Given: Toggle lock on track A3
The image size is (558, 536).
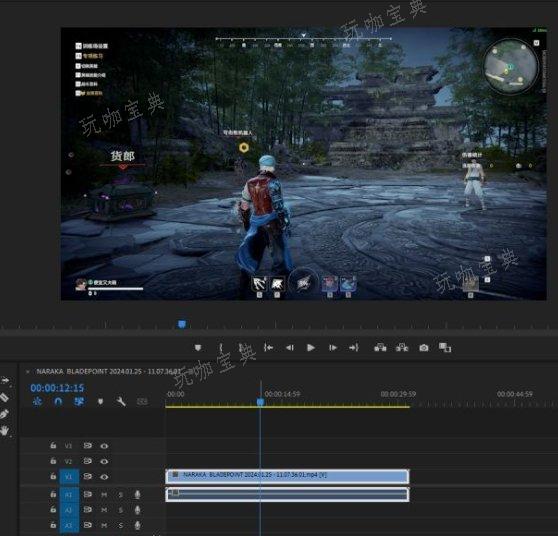Looking at the screenshot, I should (x=53, y=525).
